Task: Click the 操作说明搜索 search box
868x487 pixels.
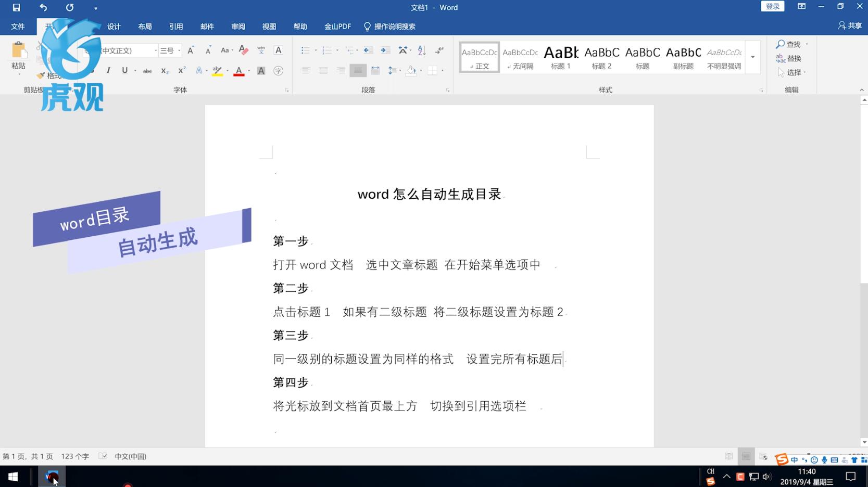Action: pos(389,27)
